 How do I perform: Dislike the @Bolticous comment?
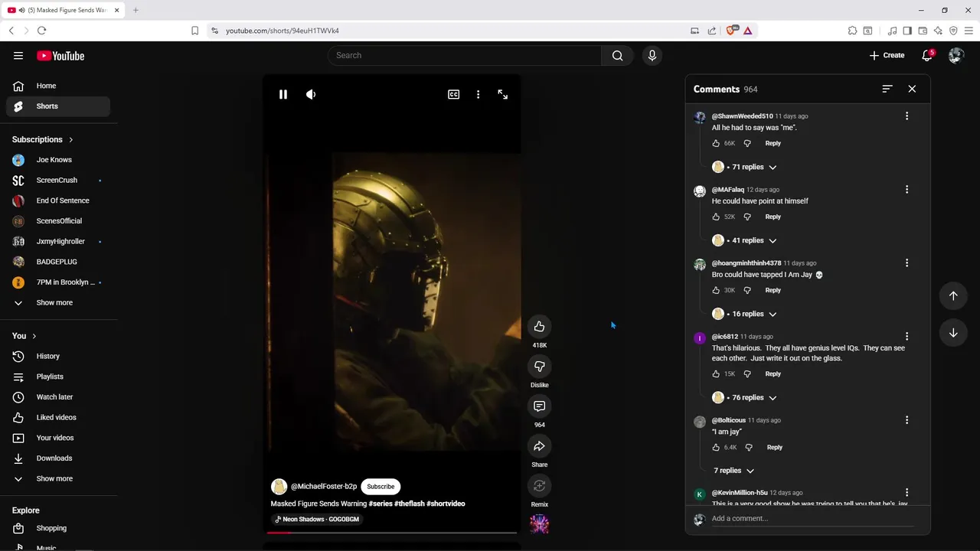pos(749,448)
